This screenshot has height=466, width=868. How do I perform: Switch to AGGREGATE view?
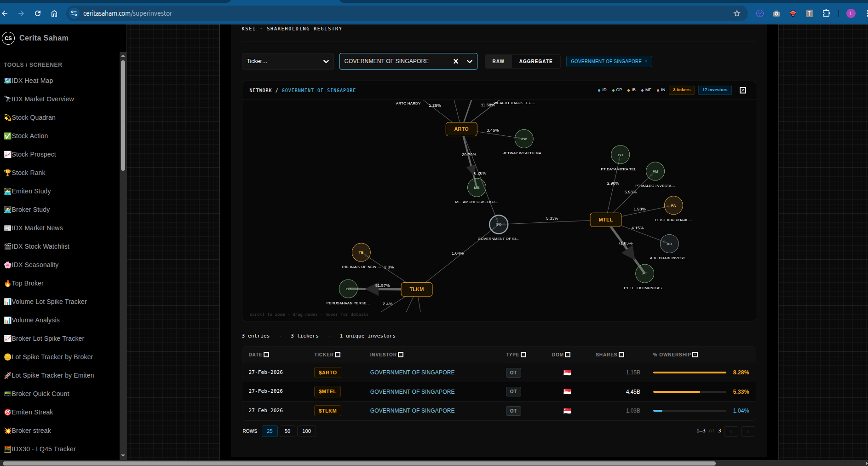point(535,61)
